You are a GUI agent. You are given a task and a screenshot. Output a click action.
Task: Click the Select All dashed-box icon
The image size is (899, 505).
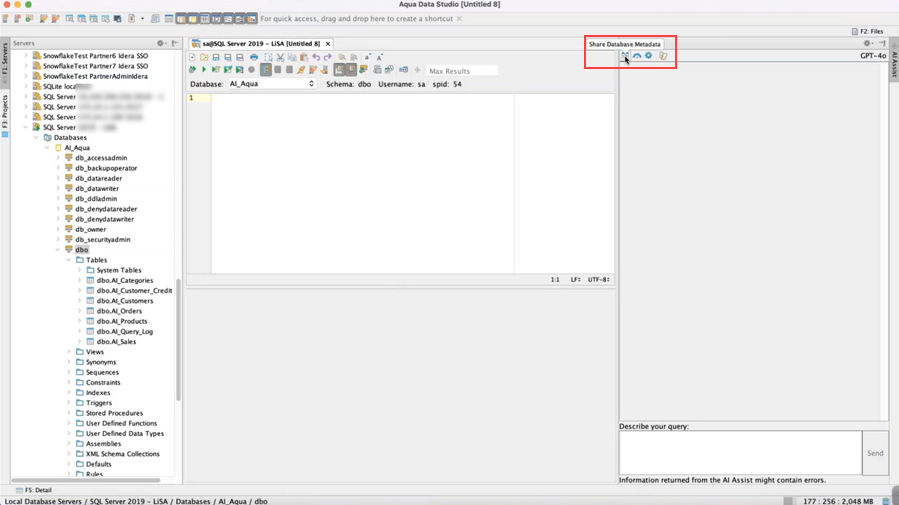click(268, 57)
